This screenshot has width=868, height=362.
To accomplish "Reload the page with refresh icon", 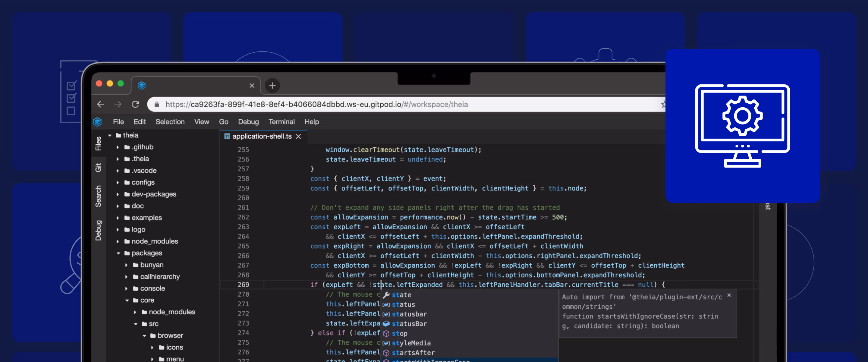I will 135,104.
